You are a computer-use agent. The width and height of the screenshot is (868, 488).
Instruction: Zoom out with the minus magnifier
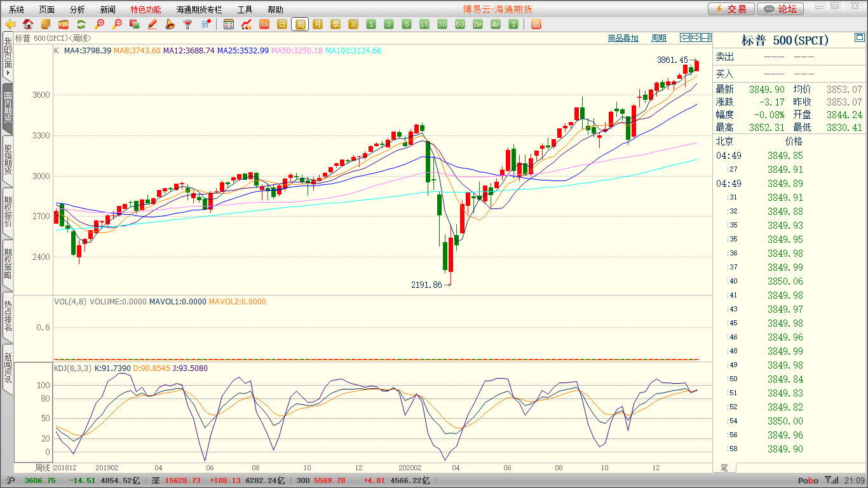[117, 25]
